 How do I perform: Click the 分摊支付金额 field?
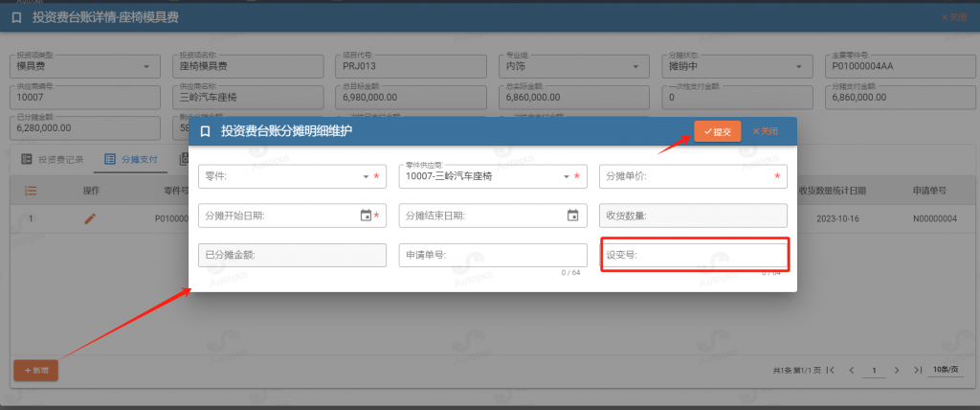click(901, 97)
